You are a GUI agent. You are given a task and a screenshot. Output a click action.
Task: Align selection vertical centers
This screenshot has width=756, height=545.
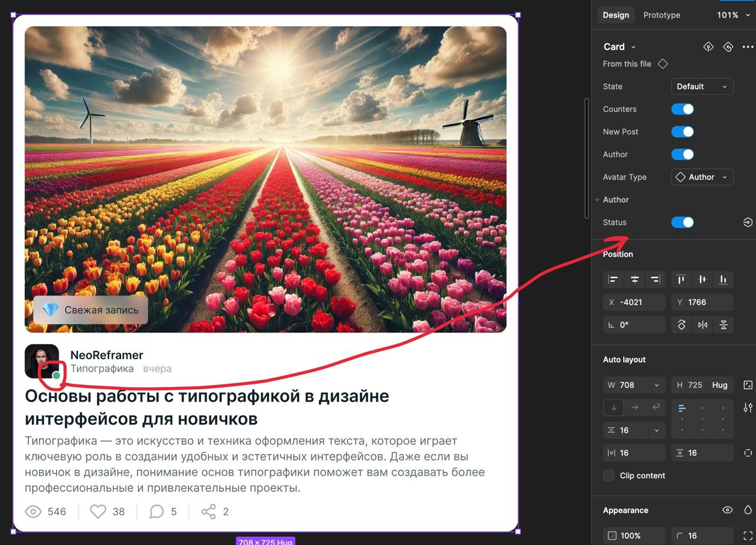click(702, 279)
